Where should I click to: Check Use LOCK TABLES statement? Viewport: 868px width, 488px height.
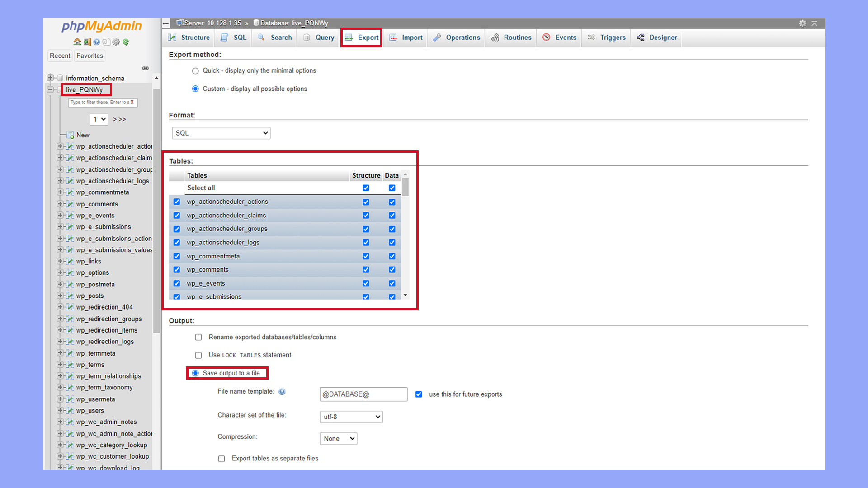198,355
